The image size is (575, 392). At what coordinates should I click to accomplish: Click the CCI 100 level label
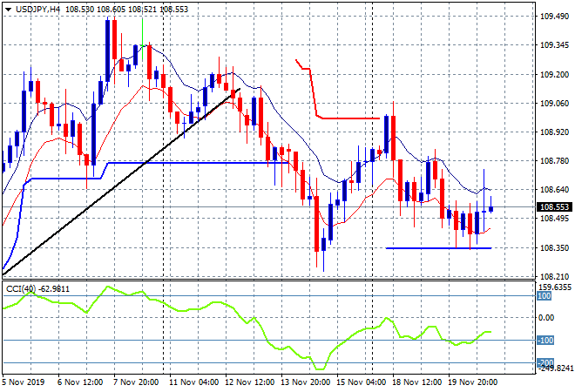(x=545, y=296)
